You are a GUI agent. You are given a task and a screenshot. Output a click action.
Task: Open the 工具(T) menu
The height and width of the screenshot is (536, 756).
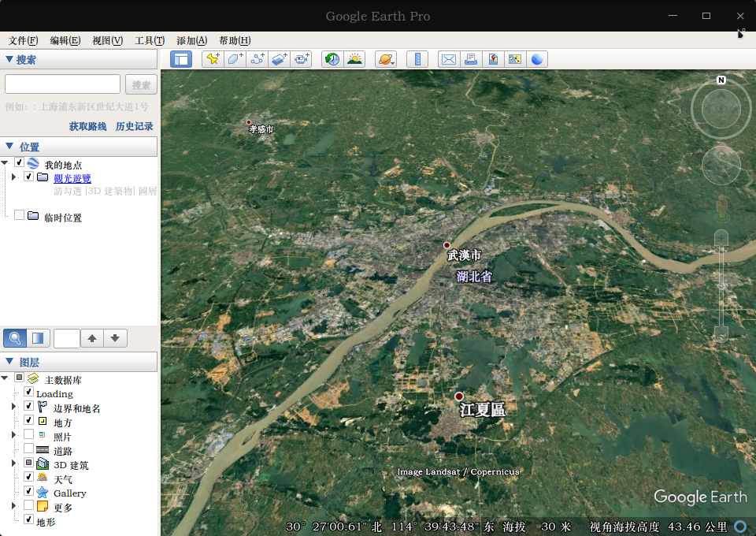tap(150, 40)
